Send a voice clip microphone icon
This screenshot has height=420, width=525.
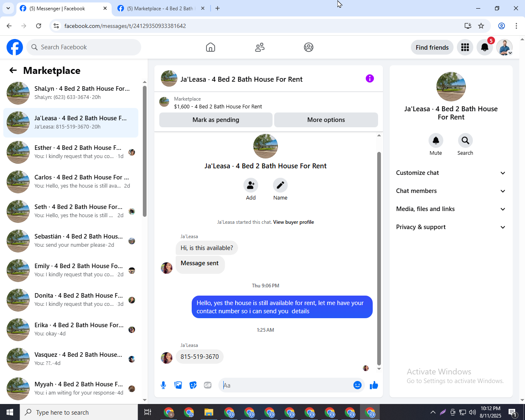(x=163, y=385)
